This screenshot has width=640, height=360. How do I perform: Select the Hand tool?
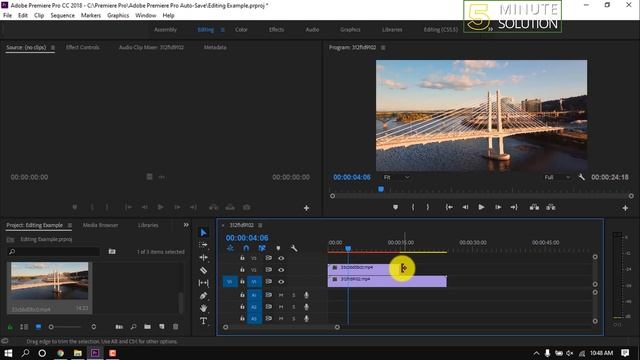203,308
